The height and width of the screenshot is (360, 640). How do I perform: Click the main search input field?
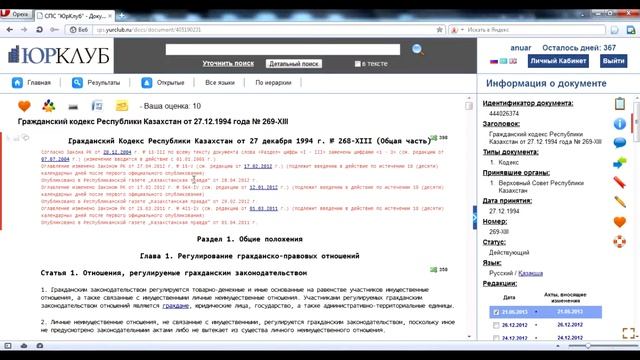[283, 49]
